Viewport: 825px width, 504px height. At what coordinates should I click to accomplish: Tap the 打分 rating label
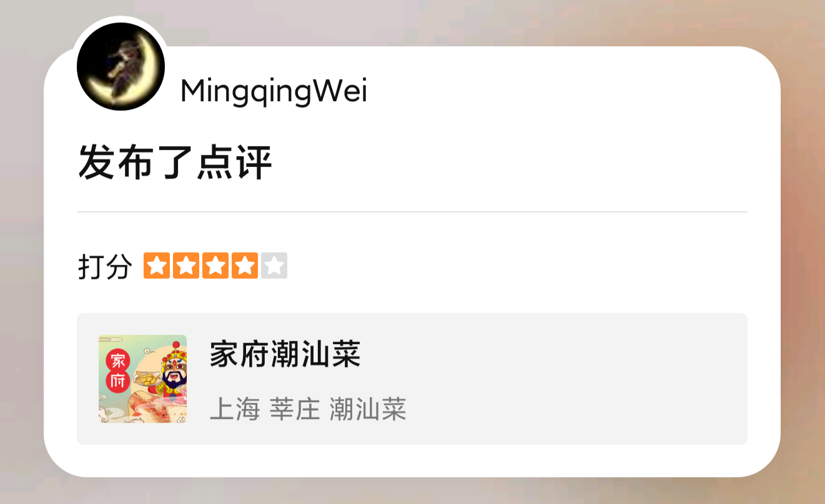click(x=105, y=267)
